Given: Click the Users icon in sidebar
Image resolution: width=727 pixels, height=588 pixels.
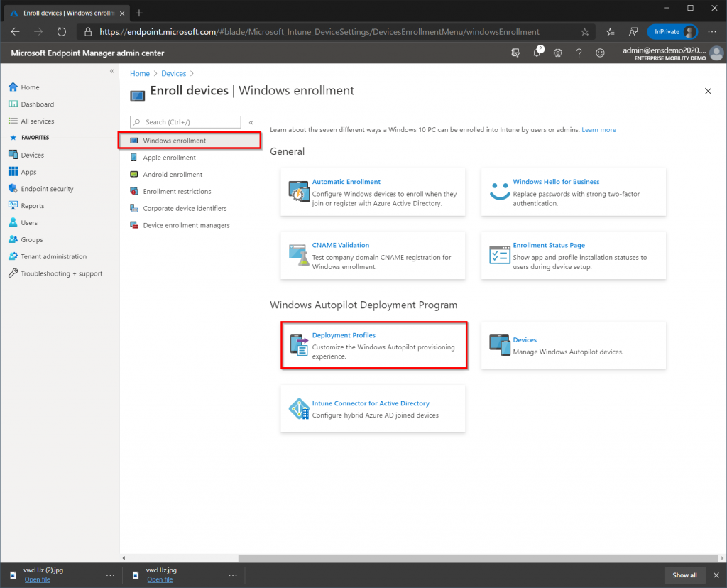Looking at the screenshot, I should (x=13, y=222).
